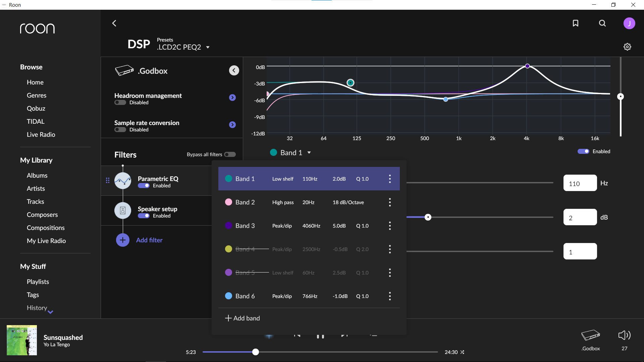The width and height of the screenshot is (644, 362).
Task: Click the Roon logo
Action: (x=37, y=28)
